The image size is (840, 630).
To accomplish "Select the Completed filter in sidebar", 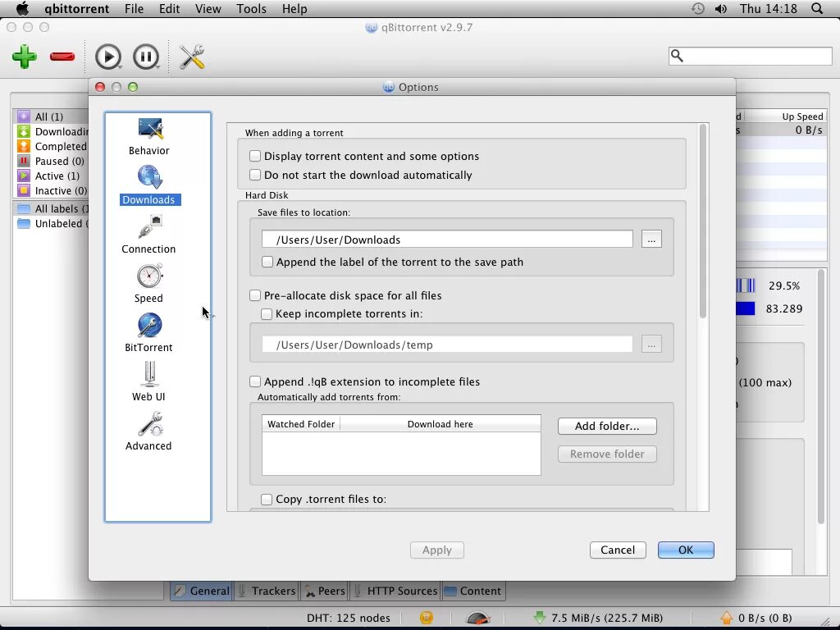I will [x=52, y=146].
